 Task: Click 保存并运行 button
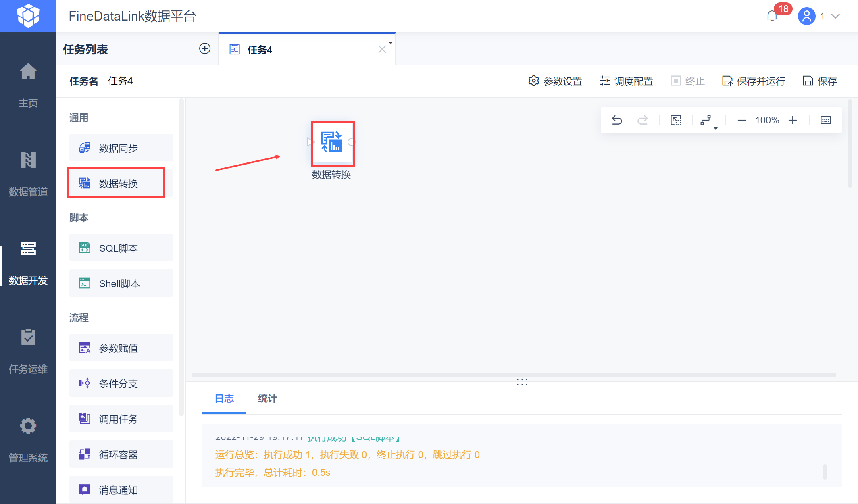click(x=753, y=81)
